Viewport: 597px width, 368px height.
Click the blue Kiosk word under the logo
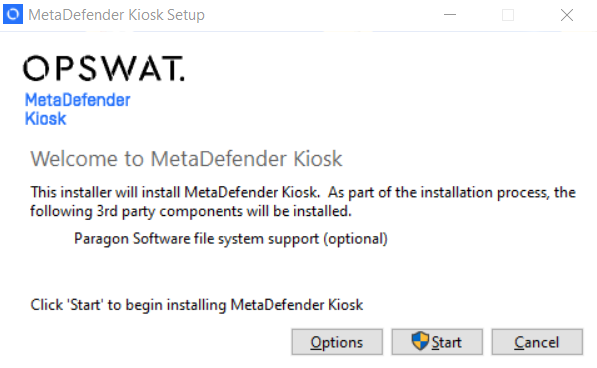46,119
